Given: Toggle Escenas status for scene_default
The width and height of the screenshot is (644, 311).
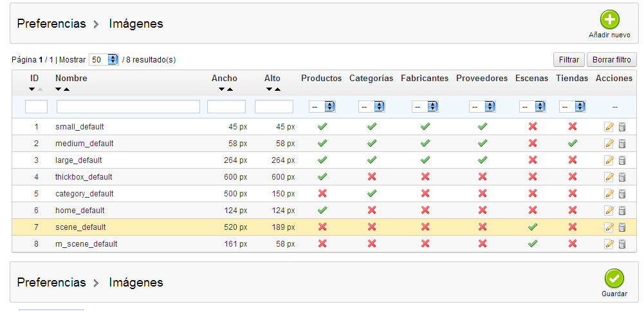Looking at the screenshot, I should point(531,227).
